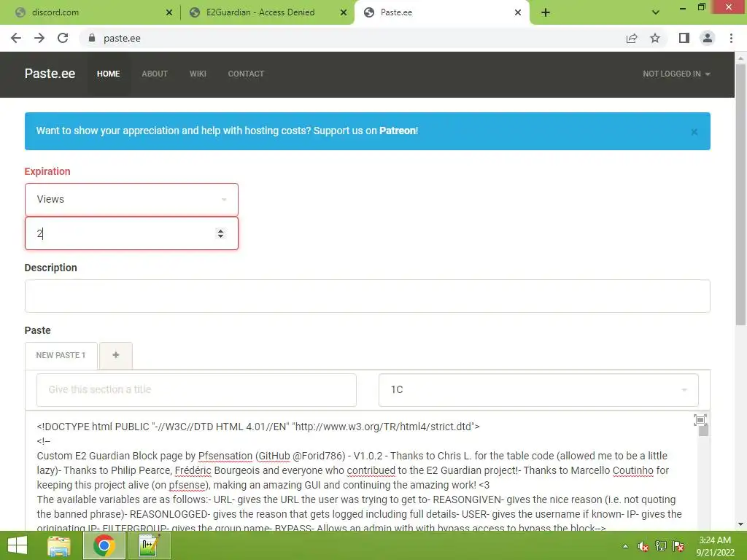Screen dimensions: 747x560
Task: Open the WIKI nav item
Action: point(198,74)
